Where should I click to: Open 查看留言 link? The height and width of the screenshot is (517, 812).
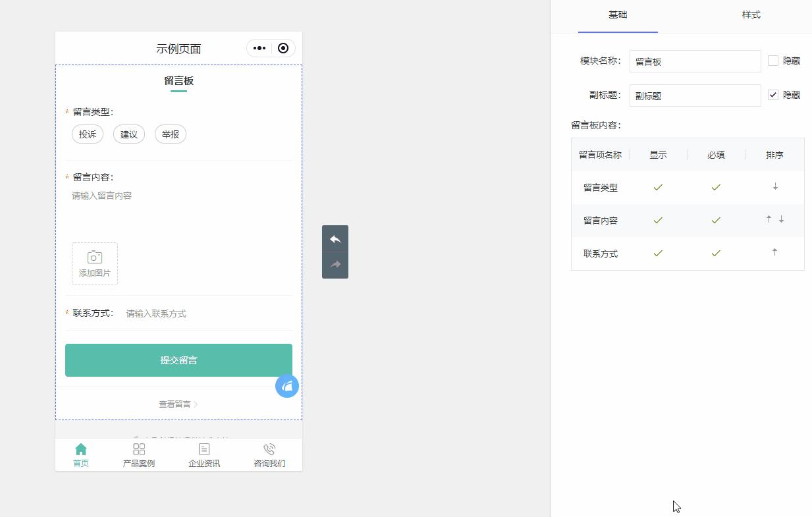point(178,404)
